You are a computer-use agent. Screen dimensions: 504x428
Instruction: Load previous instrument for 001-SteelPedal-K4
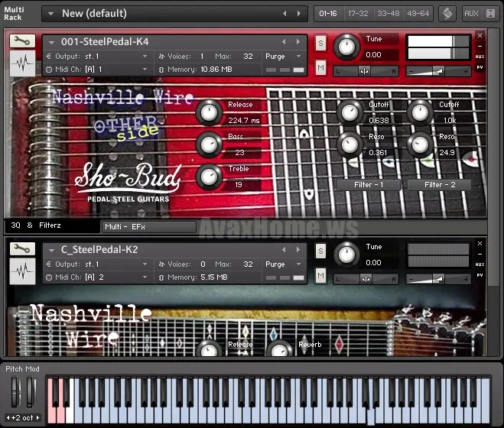coord(284,42)
